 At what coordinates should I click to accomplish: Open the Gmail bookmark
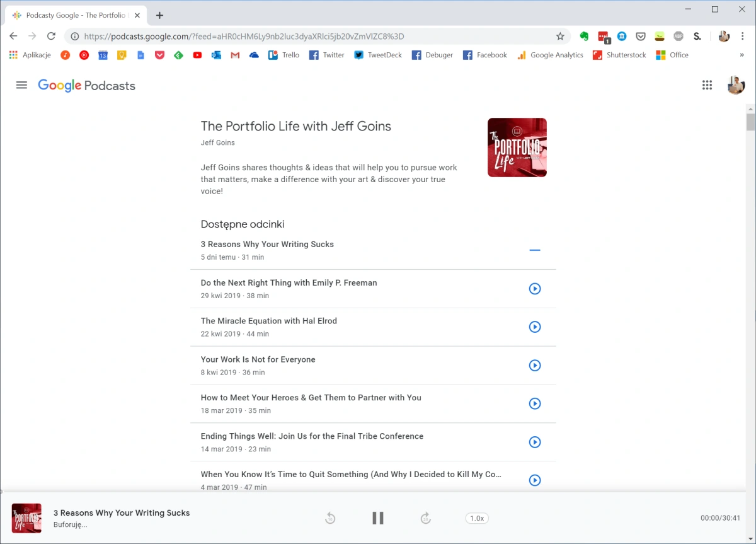235,55
